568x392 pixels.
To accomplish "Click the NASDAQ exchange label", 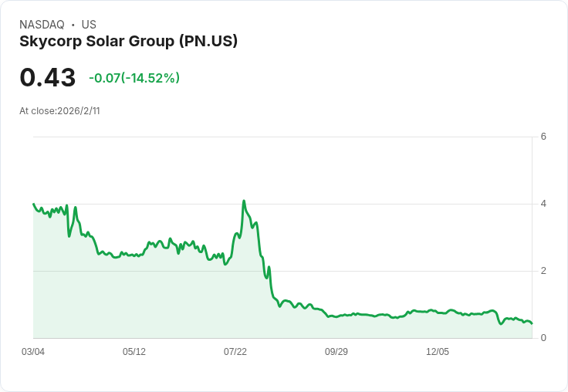I will [x=42, y=25].
